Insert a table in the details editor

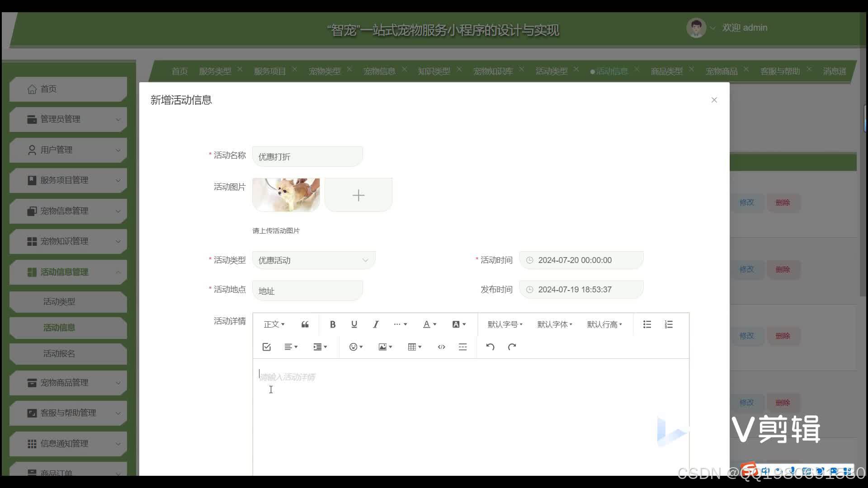[413, 347]
